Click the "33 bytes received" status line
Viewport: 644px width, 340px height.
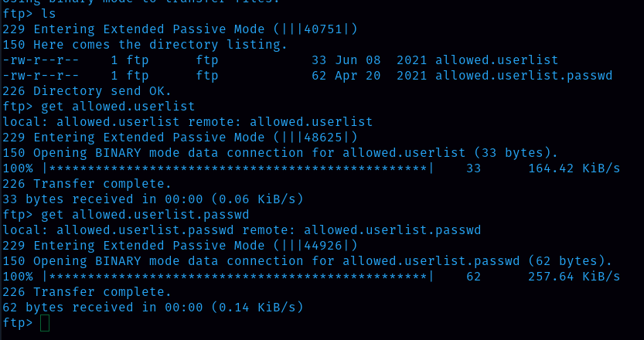(x=151, y=199)
